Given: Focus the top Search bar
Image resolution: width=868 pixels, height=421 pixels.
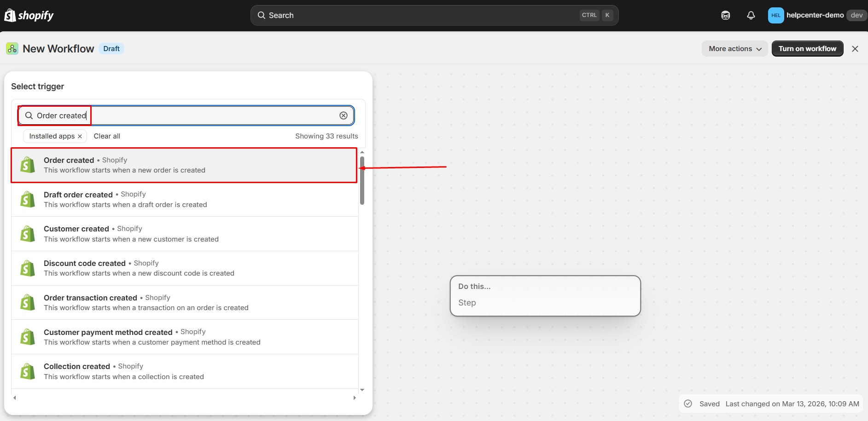Looking at the screenshot, I should (x=434, y=15).
